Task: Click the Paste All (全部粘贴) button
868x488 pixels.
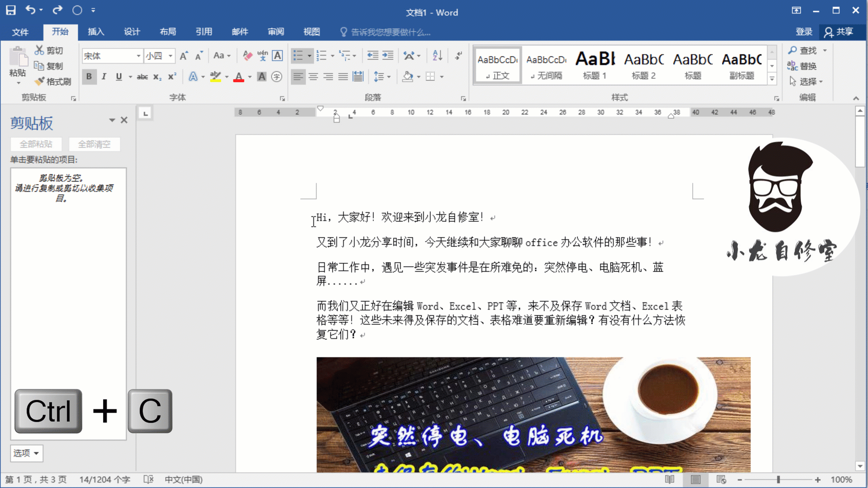Action: click(x=36, y=144)
